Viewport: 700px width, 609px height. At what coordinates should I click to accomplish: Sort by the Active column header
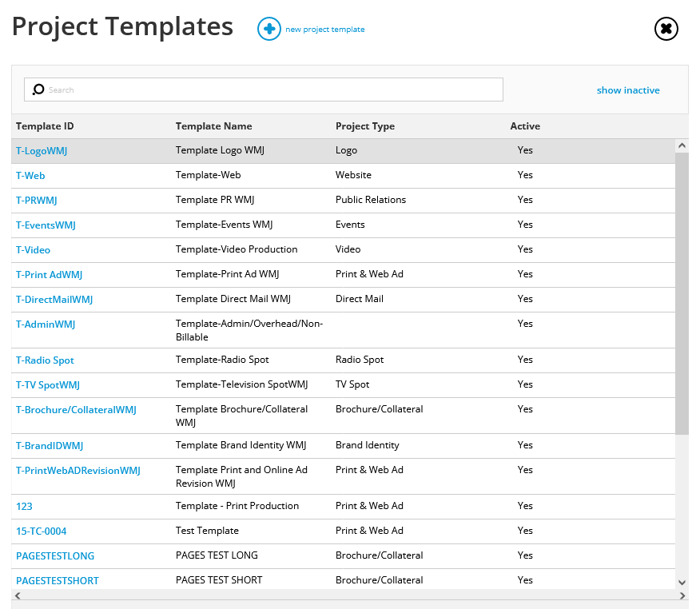[x=525, y=126]
